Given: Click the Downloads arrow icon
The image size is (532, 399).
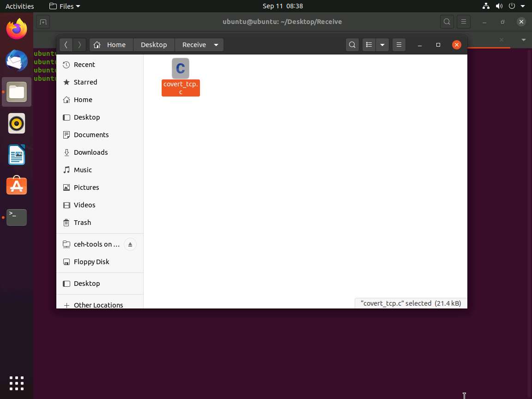Looking at the screenshot, I should [66, 152].
